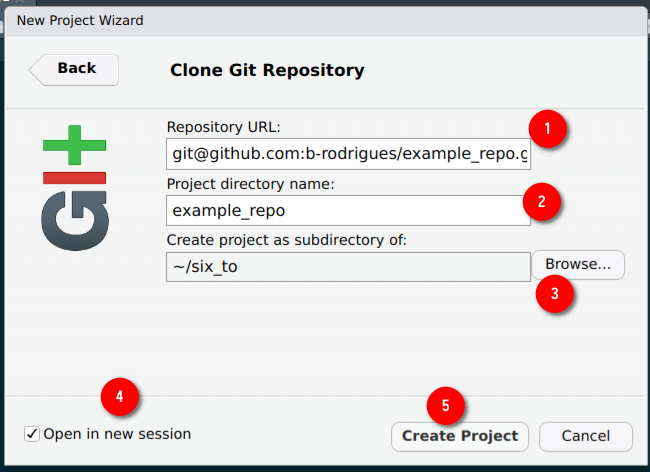This screenshot has width=650, height=472.
Task: Click red annotation marker number 5
Action: (445, 406)
